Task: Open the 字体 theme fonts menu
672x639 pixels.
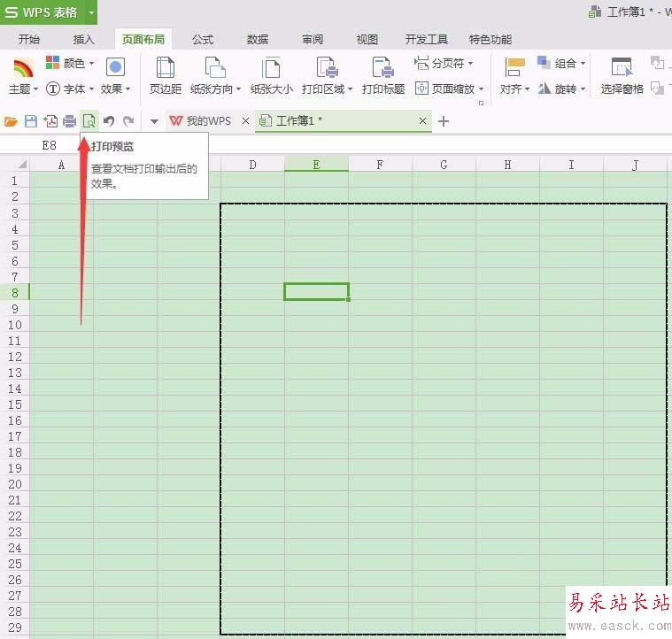Action: (x=70, y=89)
